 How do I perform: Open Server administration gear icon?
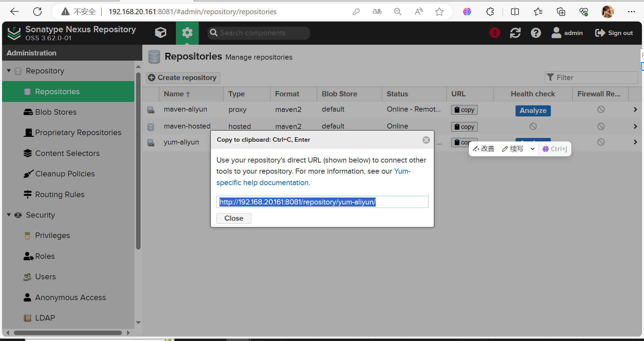[x=187, y=33]
